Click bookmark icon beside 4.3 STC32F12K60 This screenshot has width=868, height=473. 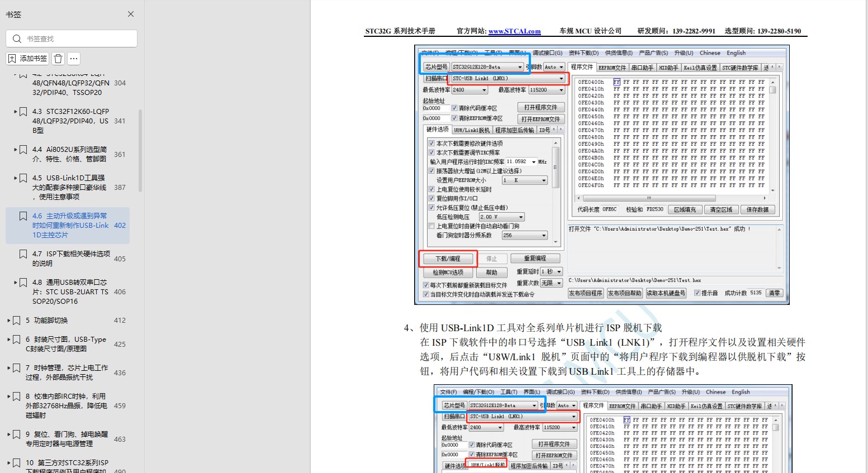pyautogui.click(x=23, y=112)
